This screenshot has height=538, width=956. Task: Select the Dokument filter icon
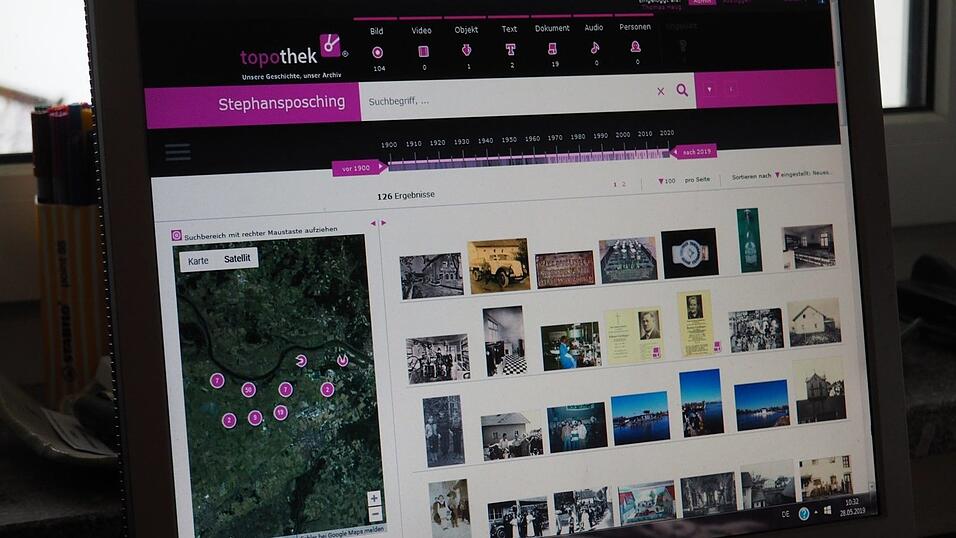tap(552, 48)
